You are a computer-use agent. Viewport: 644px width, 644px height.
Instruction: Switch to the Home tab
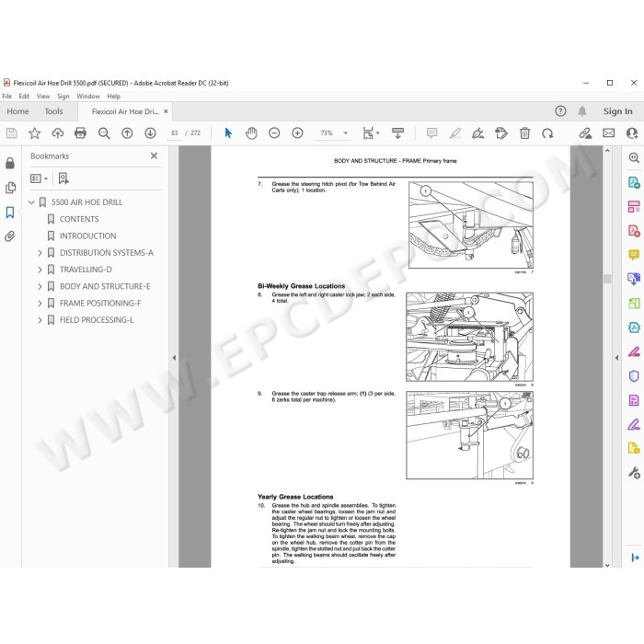17,111
